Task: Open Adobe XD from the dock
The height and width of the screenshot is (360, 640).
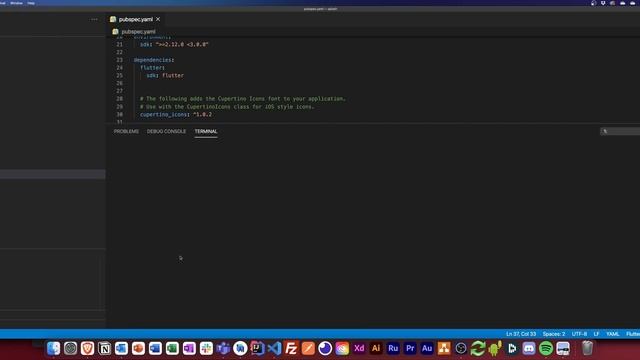Action: (359, 348)
